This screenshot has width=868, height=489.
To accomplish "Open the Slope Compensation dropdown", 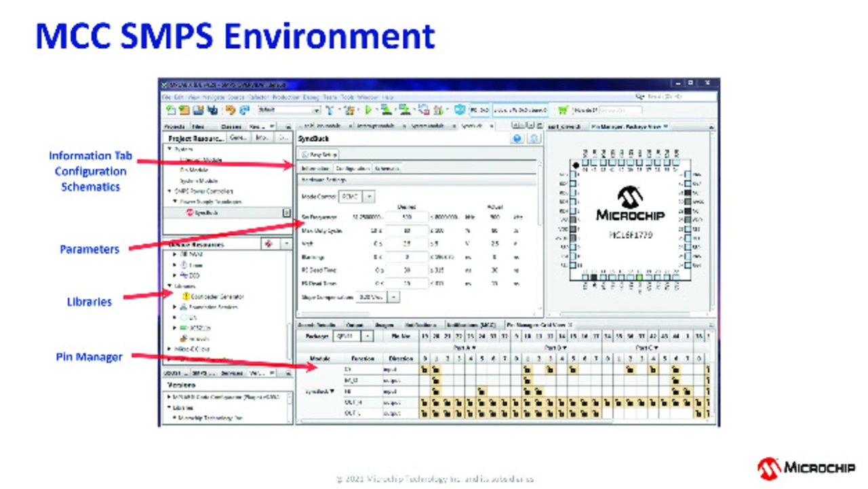I will click(x=393, y=297).
